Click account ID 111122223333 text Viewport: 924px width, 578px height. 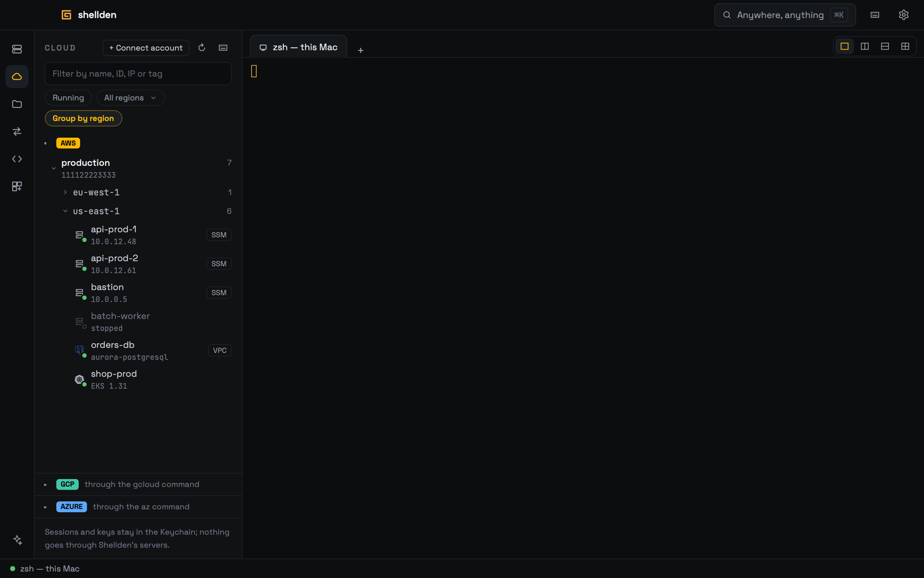(x=88, y=175)
